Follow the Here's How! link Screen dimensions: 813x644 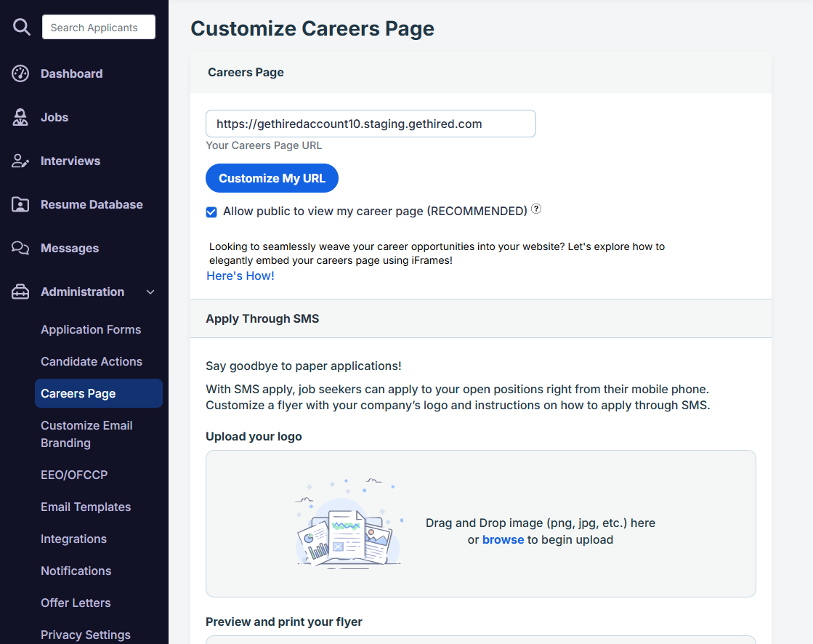pos(240,276)
